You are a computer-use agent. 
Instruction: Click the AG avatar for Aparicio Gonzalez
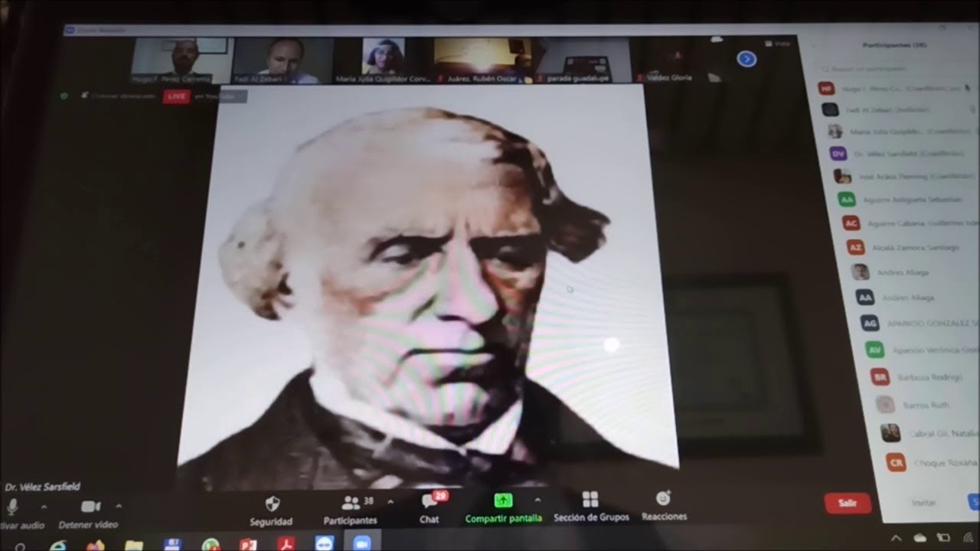click(x=869, y=323)
